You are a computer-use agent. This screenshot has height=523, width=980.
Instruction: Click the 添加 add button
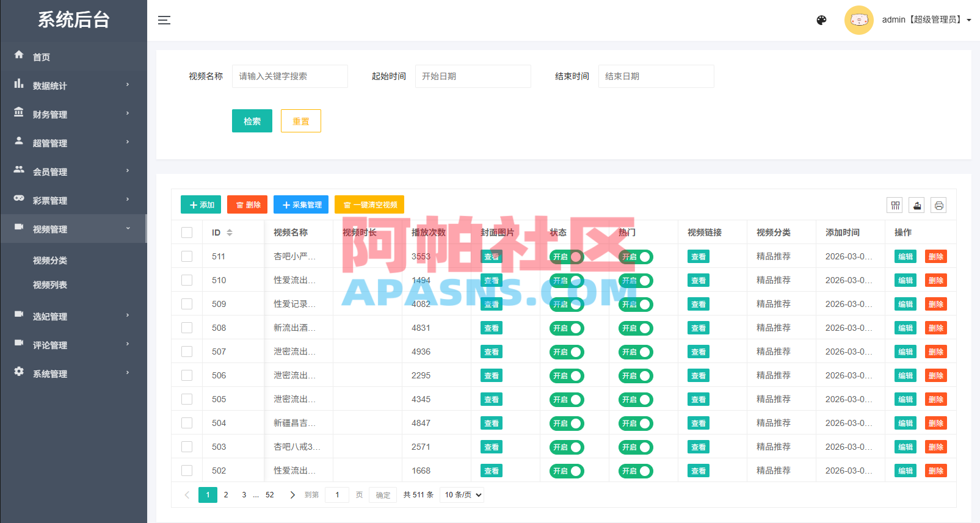[x=201, y=205]
